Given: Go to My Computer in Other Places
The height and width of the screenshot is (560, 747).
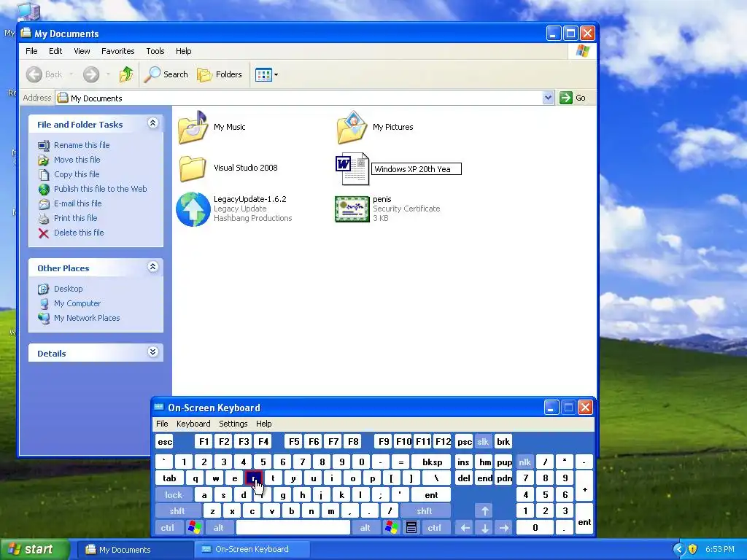Looking at the screenshot, I should (x=77, y=303).
